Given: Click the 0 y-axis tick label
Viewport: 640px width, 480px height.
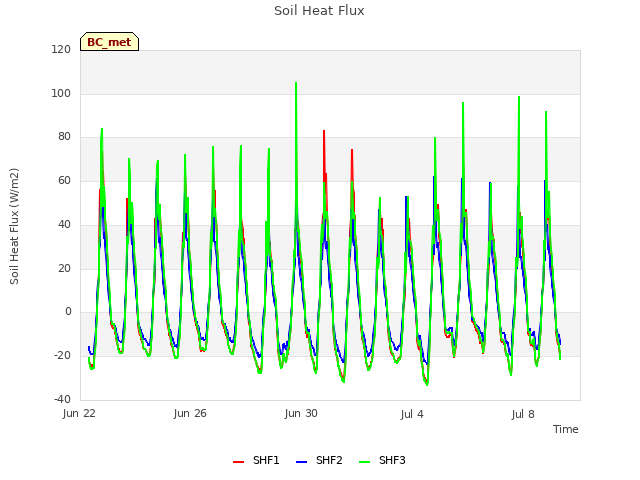Looking at the screenshot, I should (68, 312).
